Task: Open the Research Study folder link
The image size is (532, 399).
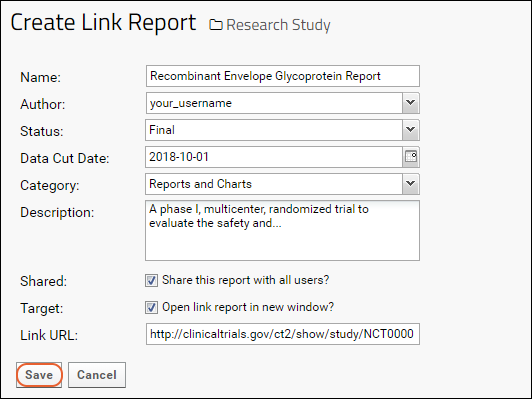Action: [x=278, y=25]
